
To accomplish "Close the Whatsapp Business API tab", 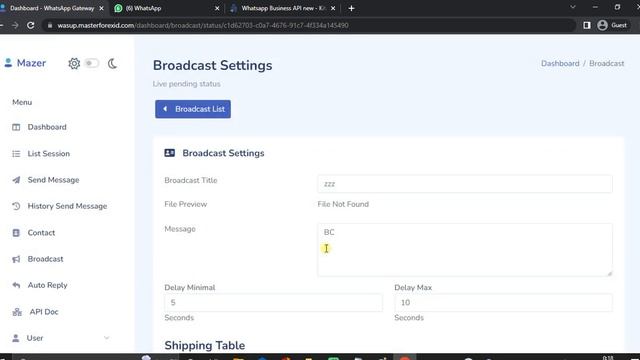I will coord(333,8).
